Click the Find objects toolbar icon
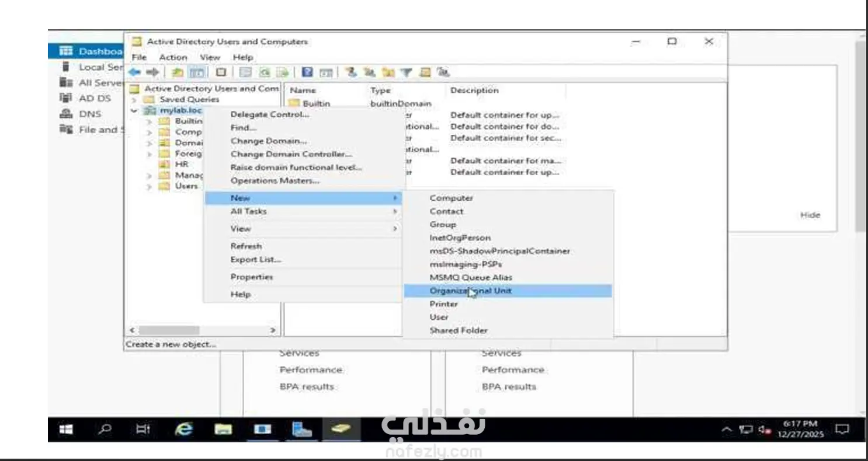Image resolution: width=868 pixels, height=461 pixels. pyautogui.click(x=425, y=72)
